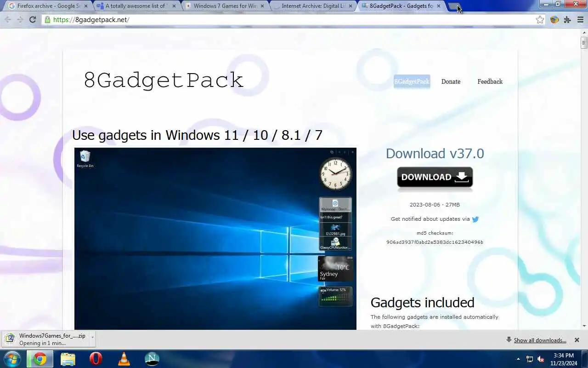Open the taskbar clock showing 3:34 PM

563,359
